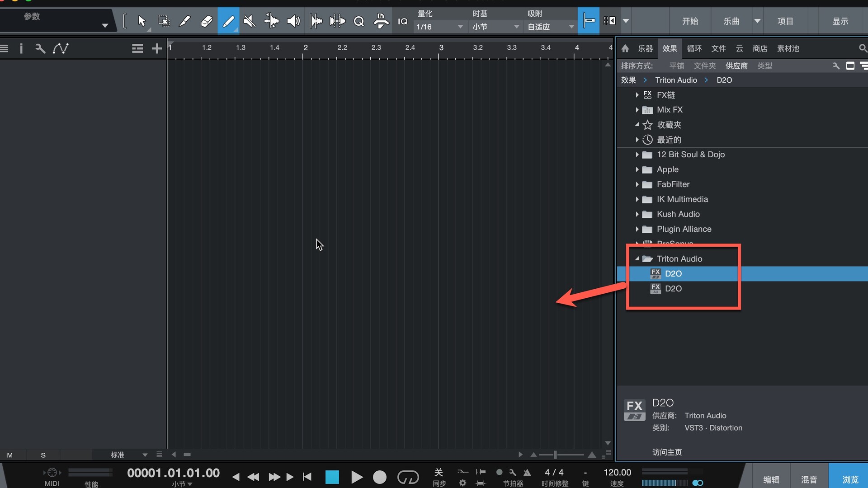868x488 pixels.
Task: Open the 乐器 (Instruments) browser tab
Action: coord(645,48)
